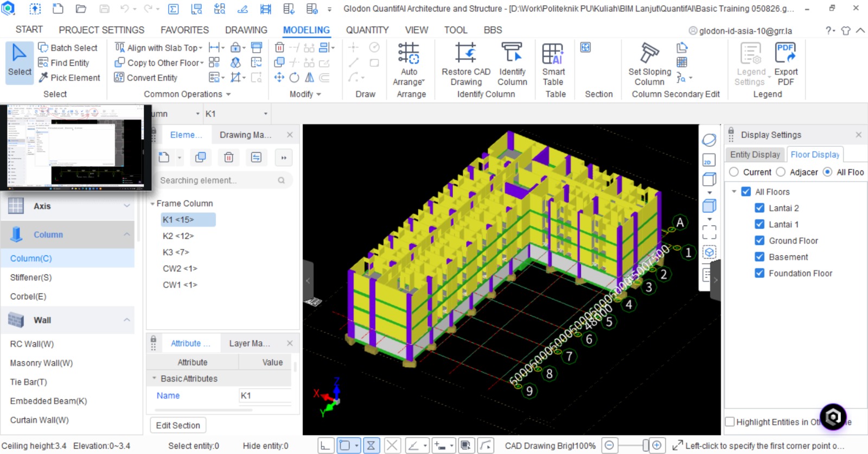Activate the Select arrow tool
This screenshot has width=868, height=454.
pos(20,63)
